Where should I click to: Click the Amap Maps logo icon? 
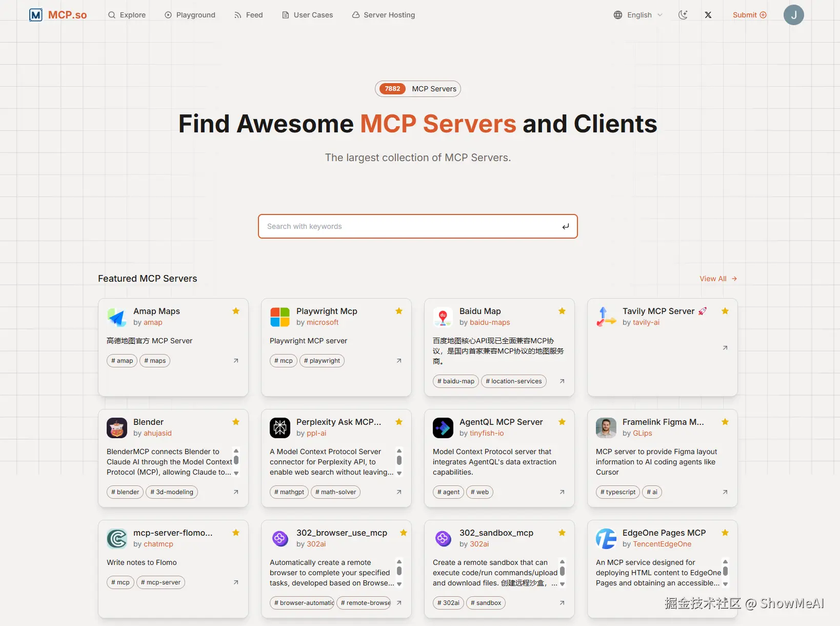(117, 317)
